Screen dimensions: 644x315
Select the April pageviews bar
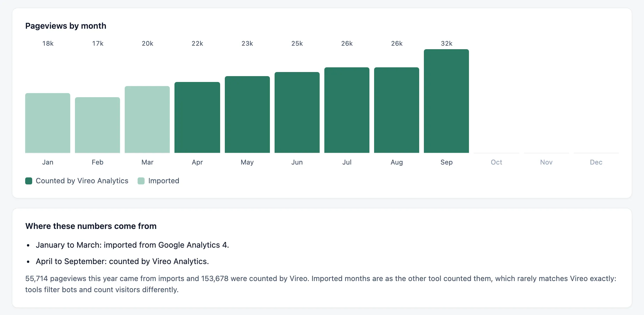pos(197,117)
